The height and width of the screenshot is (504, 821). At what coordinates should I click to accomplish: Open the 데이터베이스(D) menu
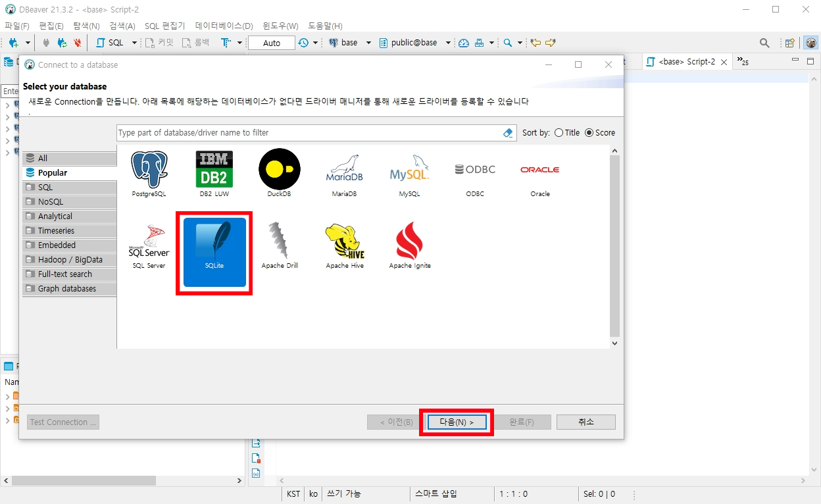coord(224,26)
